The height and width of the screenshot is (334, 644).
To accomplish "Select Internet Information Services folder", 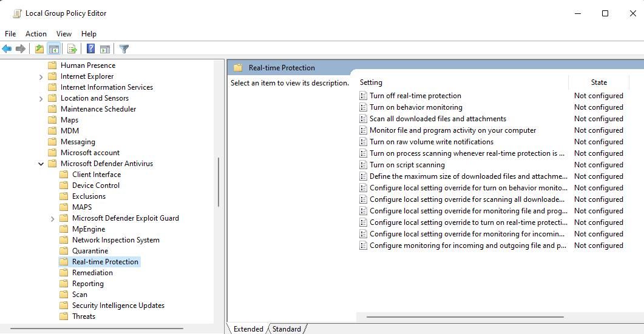I will (107, 87).
